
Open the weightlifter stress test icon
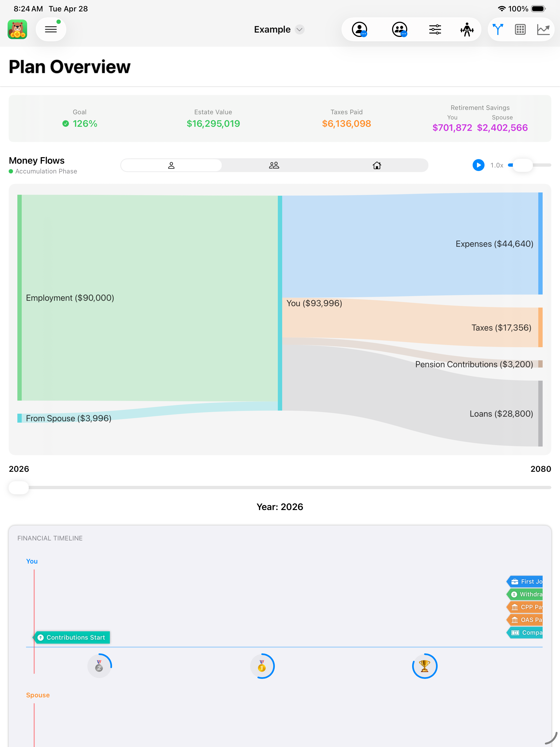point(467,29)
